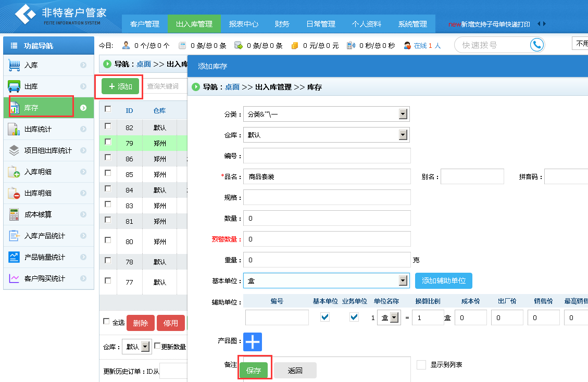
Task: Click the 成本核算 calculator icon
Action: pyautogui.click(x=14, y=214)
